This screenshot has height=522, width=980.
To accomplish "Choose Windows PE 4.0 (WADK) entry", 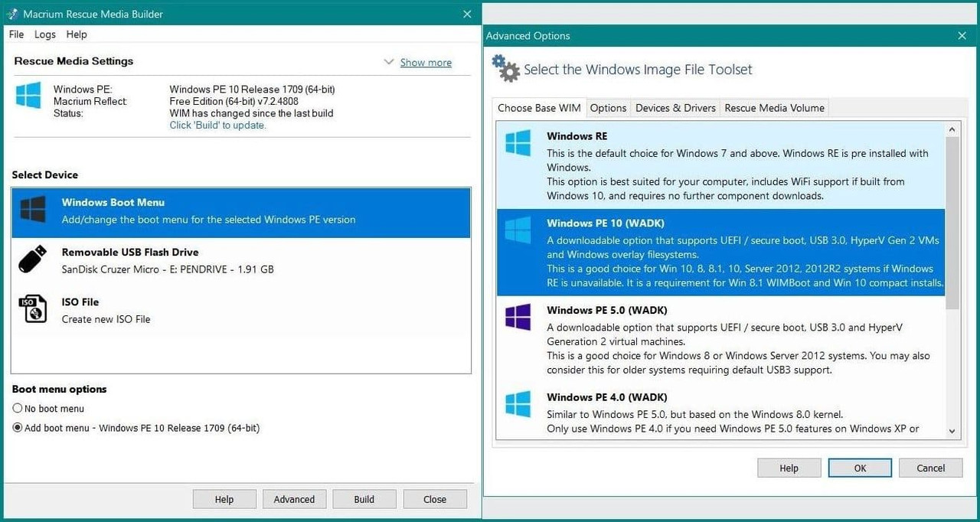I will click(721, 412).
